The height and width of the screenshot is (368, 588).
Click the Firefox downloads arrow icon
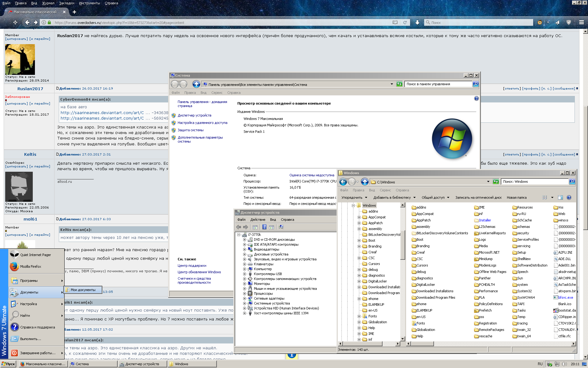(417, 22)
